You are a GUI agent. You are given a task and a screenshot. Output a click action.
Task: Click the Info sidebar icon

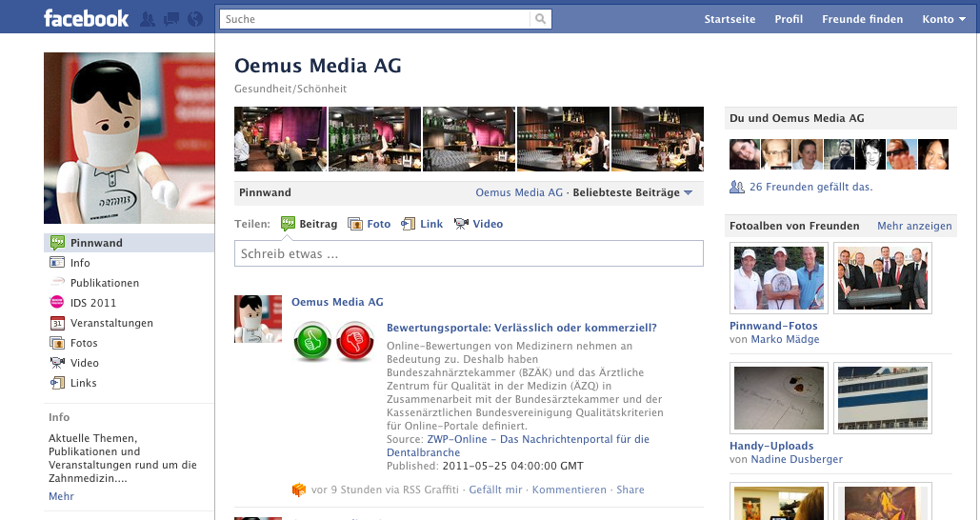pos(57,263)
